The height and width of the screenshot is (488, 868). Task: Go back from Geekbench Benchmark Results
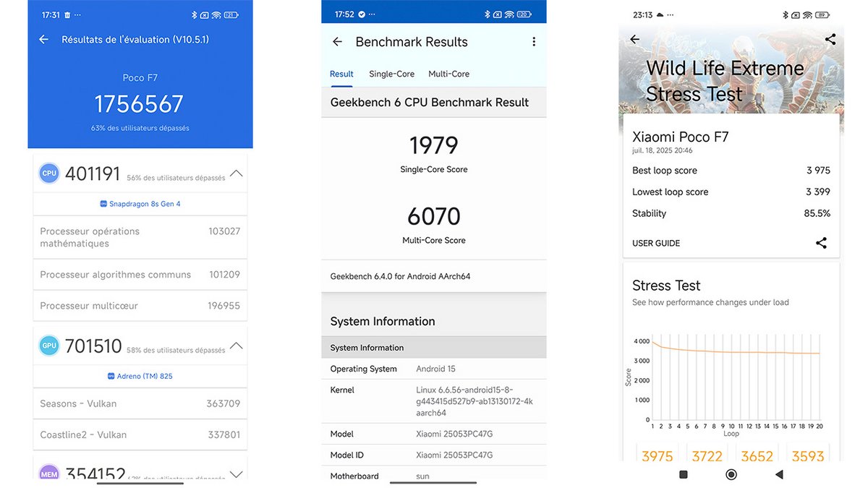pos(337,42)
